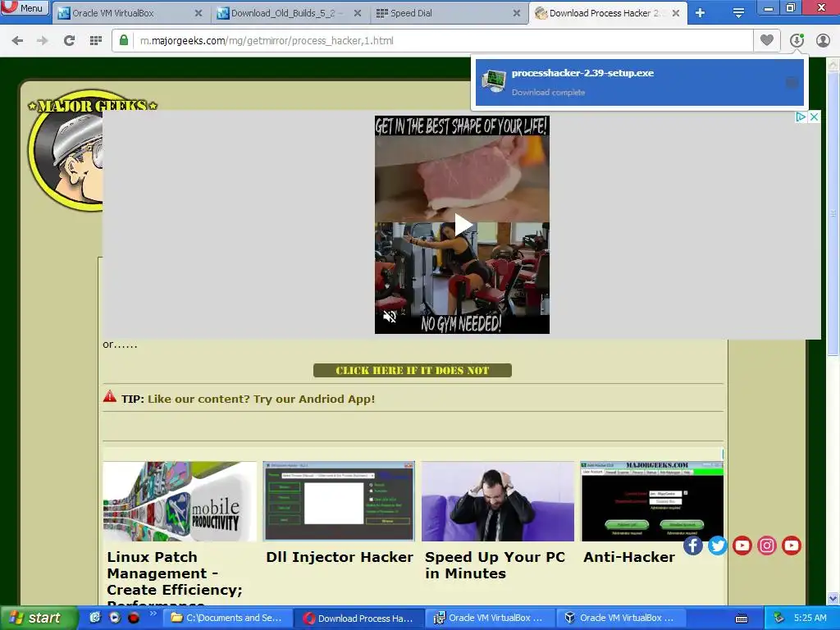Switch to C:\Documents and Se... taskbar window
Screen dimensions: 840x630
coord(227,618)
